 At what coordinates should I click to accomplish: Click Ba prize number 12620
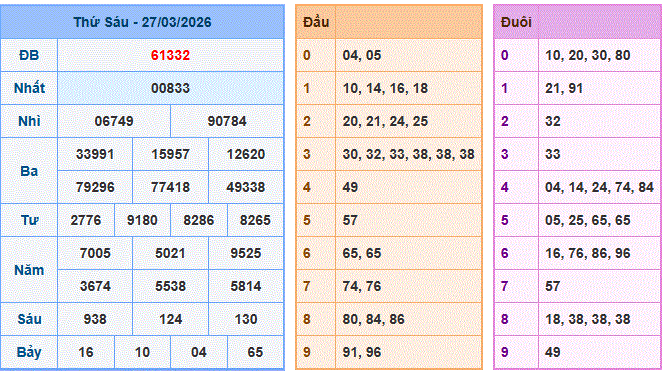pos(246,154)
